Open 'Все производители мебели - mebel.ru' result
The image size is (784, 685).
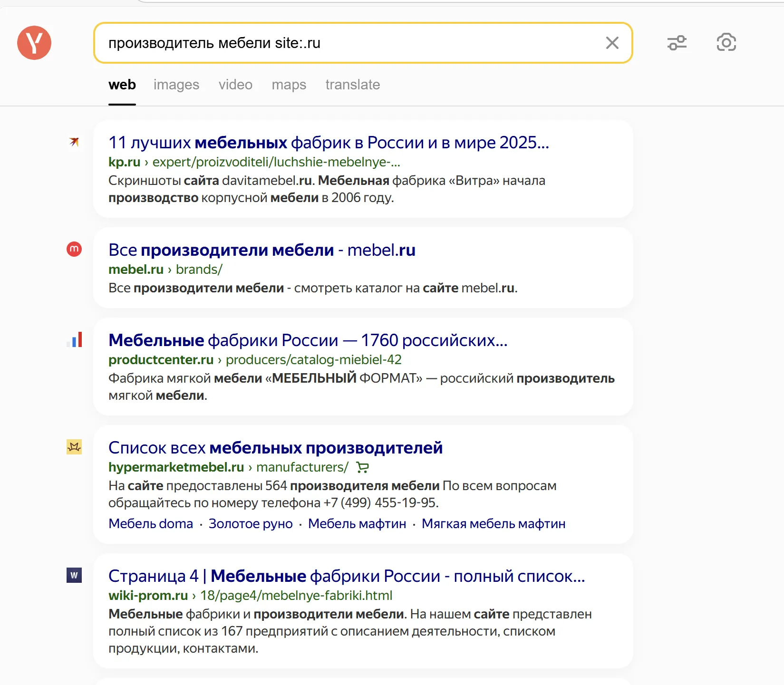coord(262,250)
